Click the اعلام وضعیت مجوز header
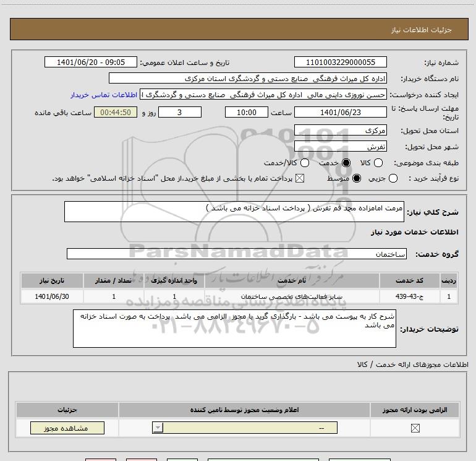476x461 pixels. (244, 410)
